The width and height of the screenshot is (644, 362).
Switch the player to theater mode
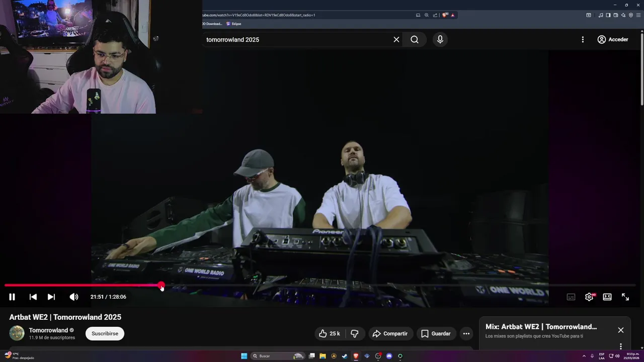pyautogui.click(x=607, y=297)
